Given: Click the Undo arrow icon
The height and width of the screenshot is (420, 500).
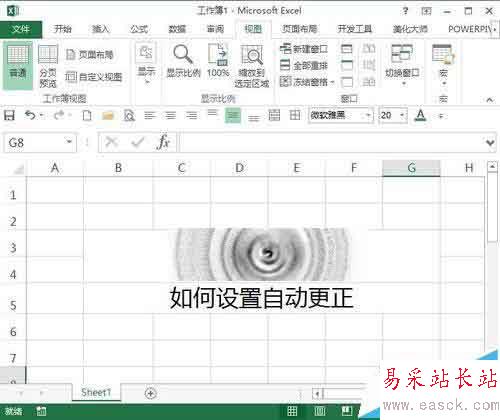Looking at the screenshot, I should click(30, 116).
